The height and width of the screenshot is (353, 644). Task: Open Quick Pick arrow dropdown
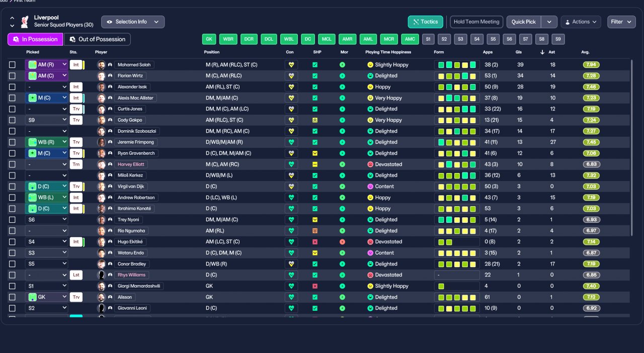click(x=549, y=22)
